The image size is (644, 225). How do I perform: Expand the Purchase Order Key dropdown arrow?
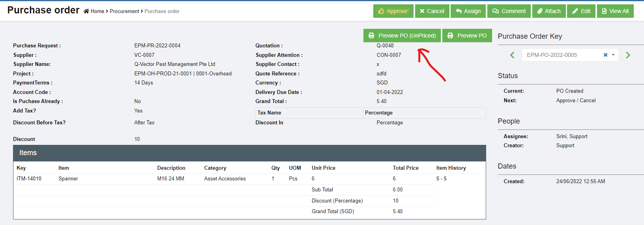pos(613,55)
